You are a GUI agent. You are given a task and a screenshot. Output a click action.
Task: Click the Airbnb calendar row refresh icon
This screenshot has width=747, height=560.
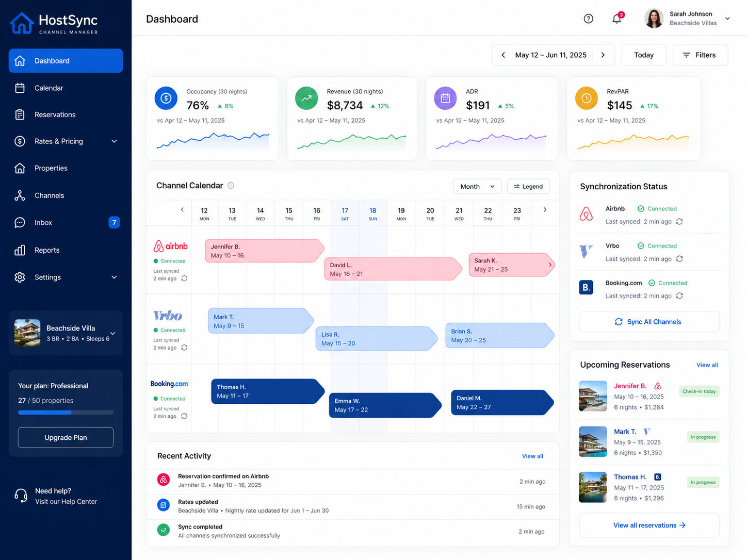point(184,278)
